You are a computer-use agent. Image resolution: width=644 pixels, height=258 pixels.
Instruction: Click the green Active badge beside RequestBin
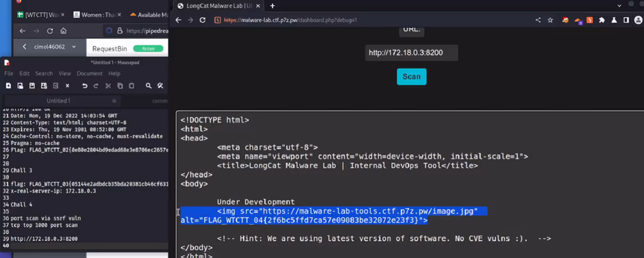click(x=148, y=49)
